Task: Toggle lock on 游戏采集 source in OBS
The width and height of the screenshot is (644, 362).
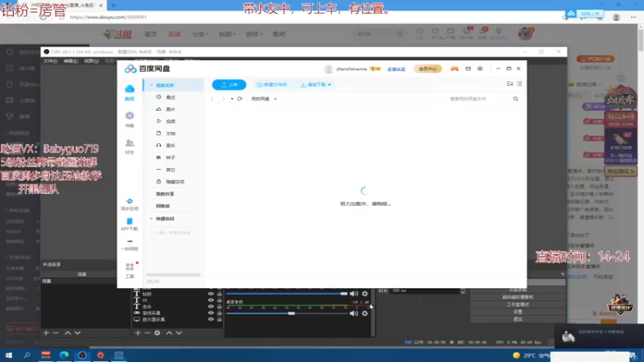Action: (x=219, y=313)
